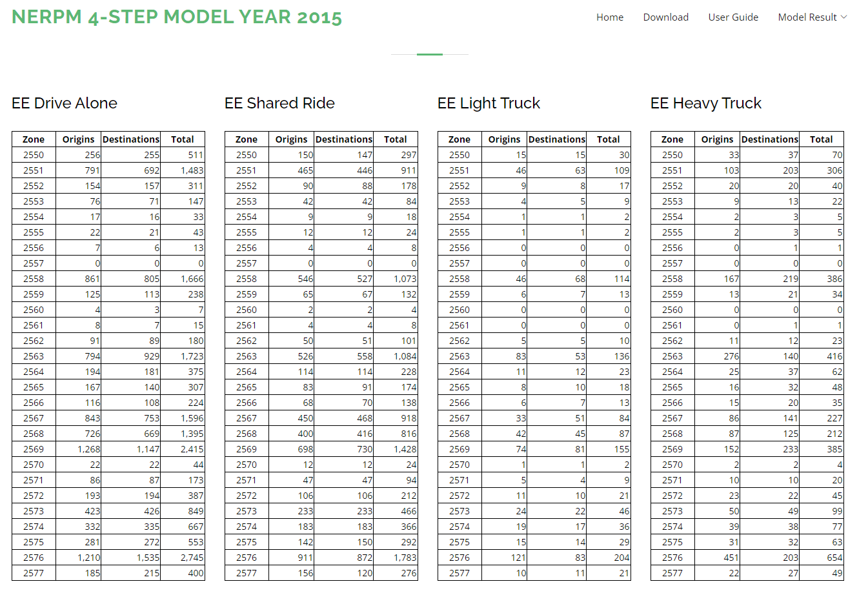868x595 pixels.
Task: Click the EE Heavy Truck heading
Action: (x=705, y=103)
